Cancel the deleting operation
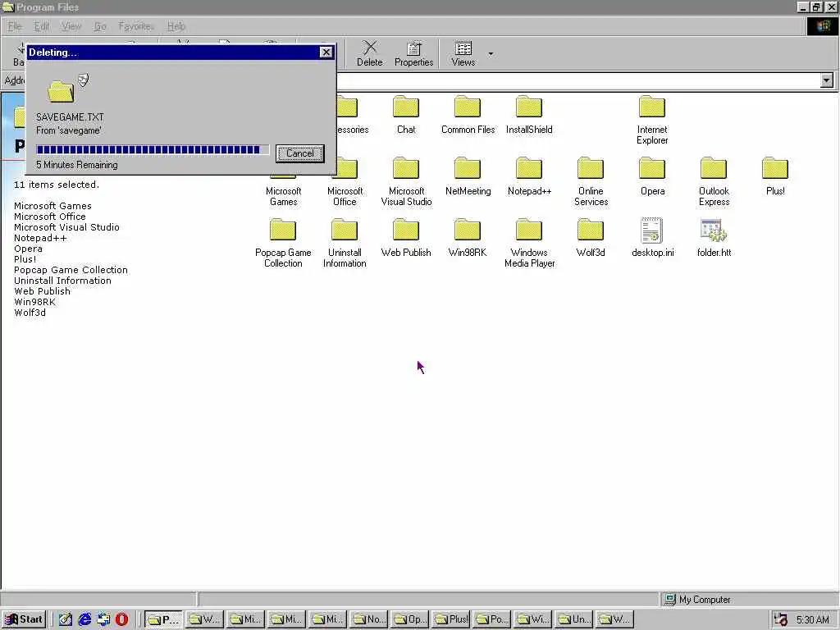The width and height of the screenshot is (840, 630). click(300, 153)
